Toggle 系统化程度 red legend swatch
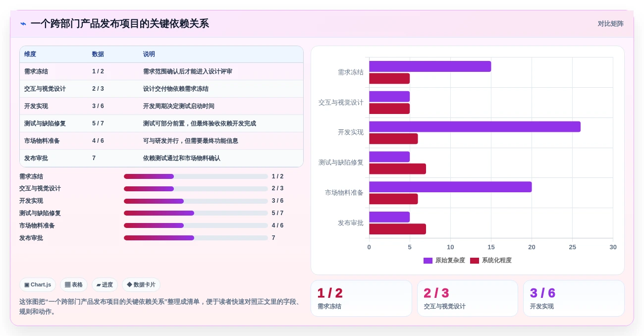Image resolution: width=644 pixels, height=336 pixels. click(x=475, y=261)
